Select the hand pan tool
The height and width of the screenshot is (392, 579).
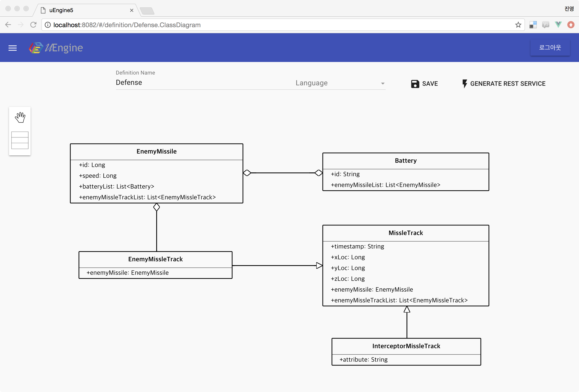[x=20, y=117]
